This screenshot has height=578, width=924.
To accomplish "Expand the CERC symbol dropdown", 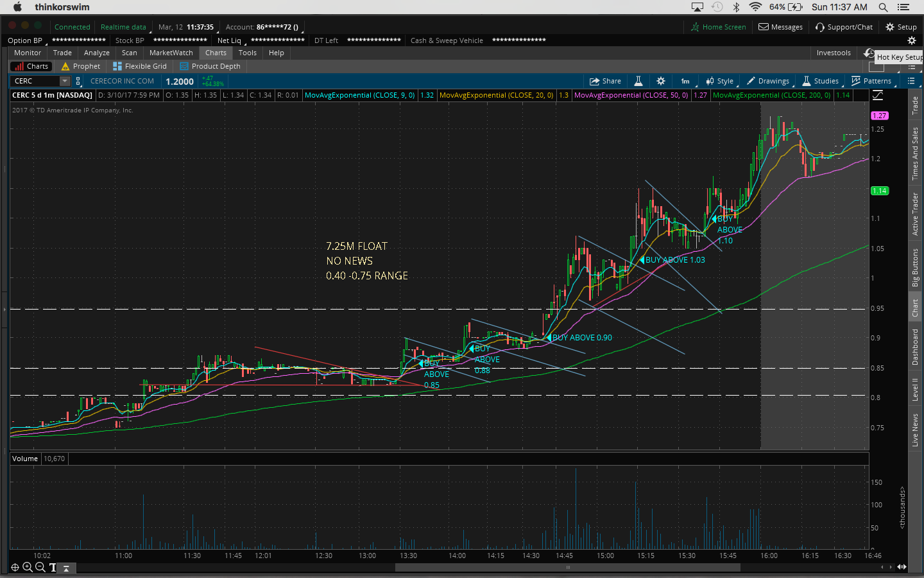I will point(65,81).
